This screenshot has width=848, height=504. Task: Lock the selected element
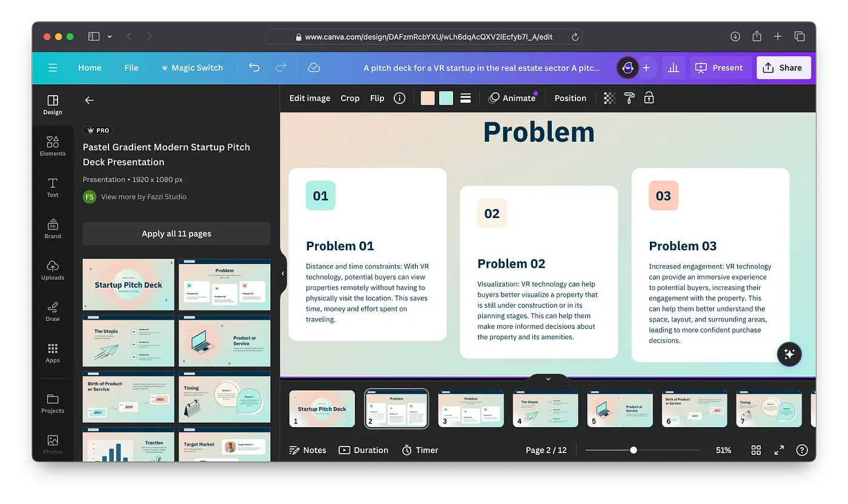pyautogui.click(x=649, y=98)
